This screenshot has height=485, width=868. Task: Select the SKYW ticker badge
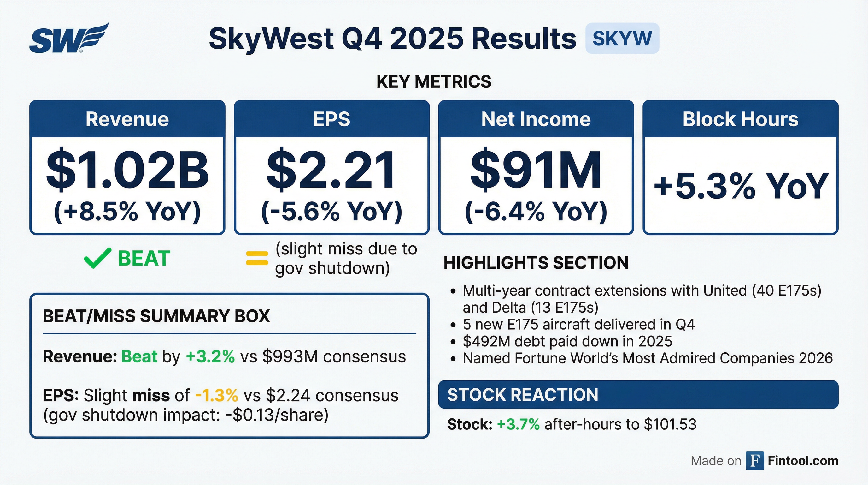[622, 38]
